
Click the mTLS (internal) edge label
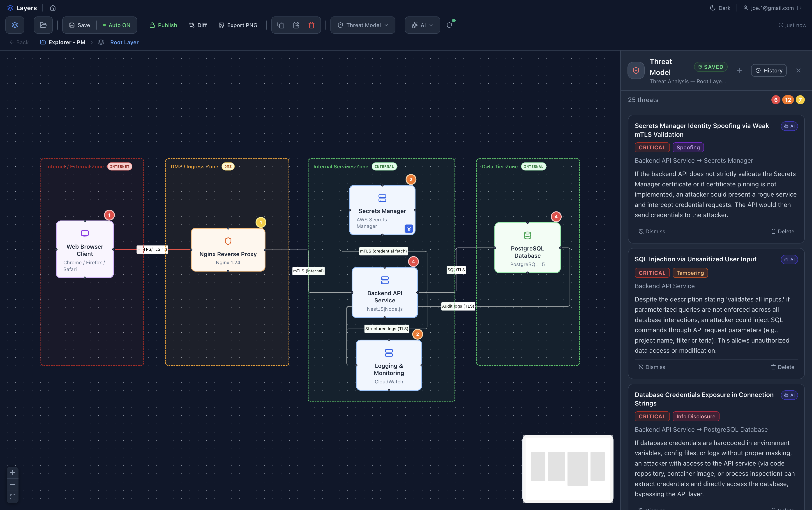tap(308, 271)
